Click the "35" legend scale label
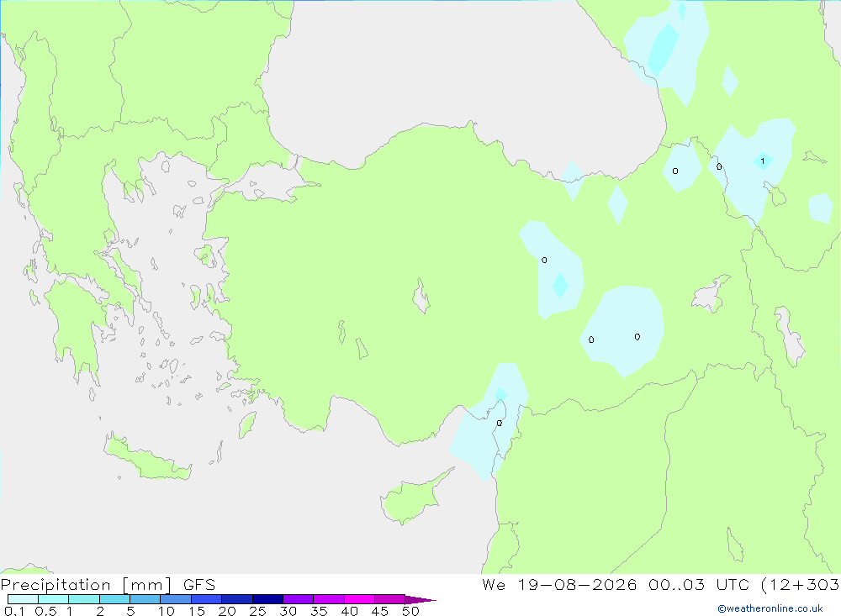This screenshot has height=616, width=841. click(x=319, y=611)
